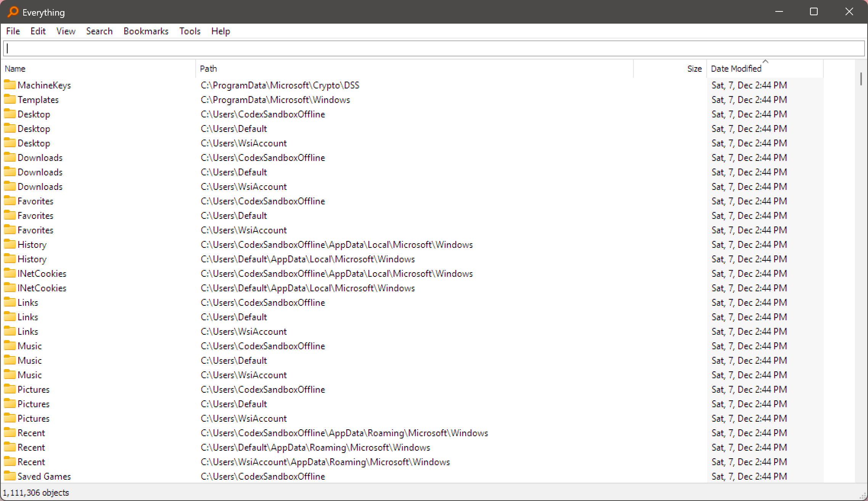The image size is (868, 501).
Task: Click path C:\ProgramData\Microsoft\Windows
Action: (275, 100)
